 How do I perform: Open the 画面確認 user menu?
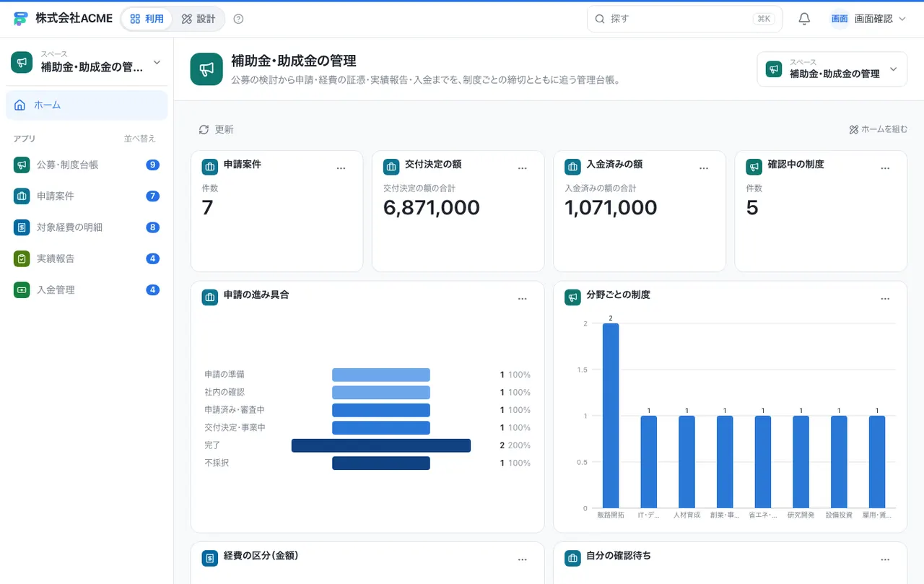click(868, 19)
